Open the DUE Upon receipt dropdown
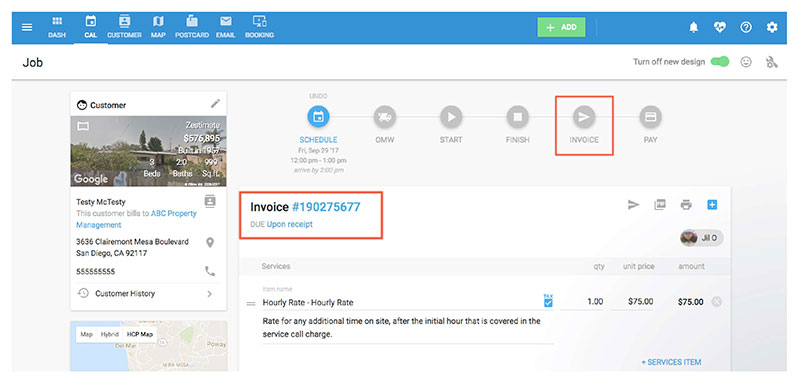Screen dimensions: 800x382 tap(289, 224)
